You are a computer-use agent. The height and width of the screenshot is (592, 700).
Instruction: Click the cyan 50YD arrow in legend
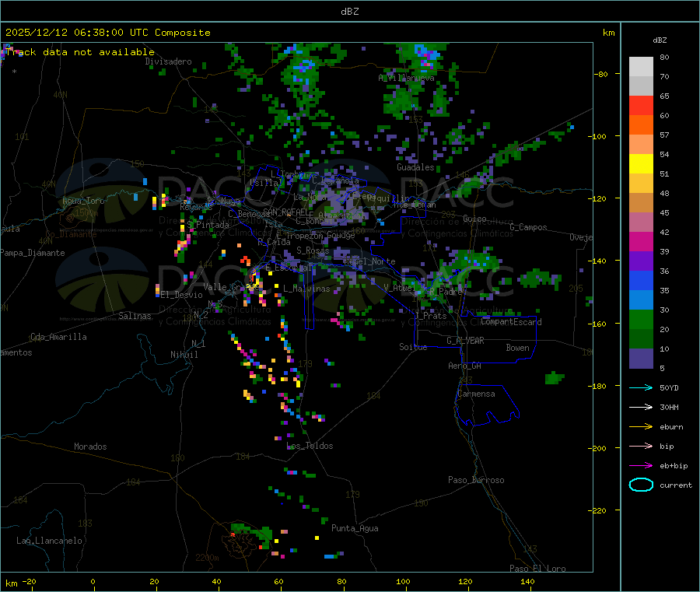641,387
